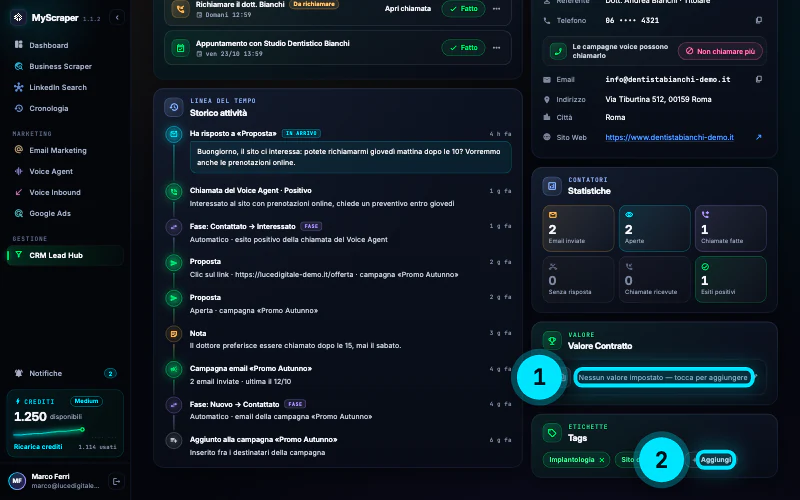The image size is (800, 500).
Task: Click Apri chiamata for dott. Bianchi
Action: (408, 9)
